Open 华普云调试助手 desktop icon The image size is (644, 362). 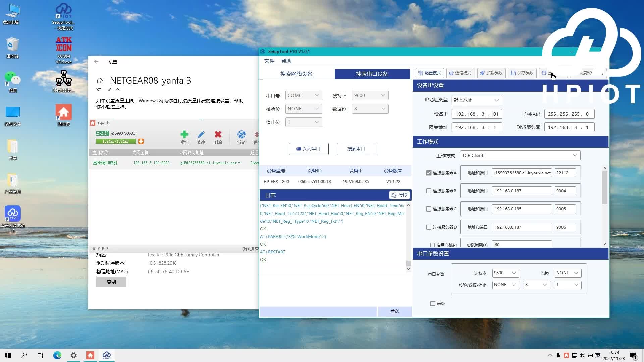13,220
